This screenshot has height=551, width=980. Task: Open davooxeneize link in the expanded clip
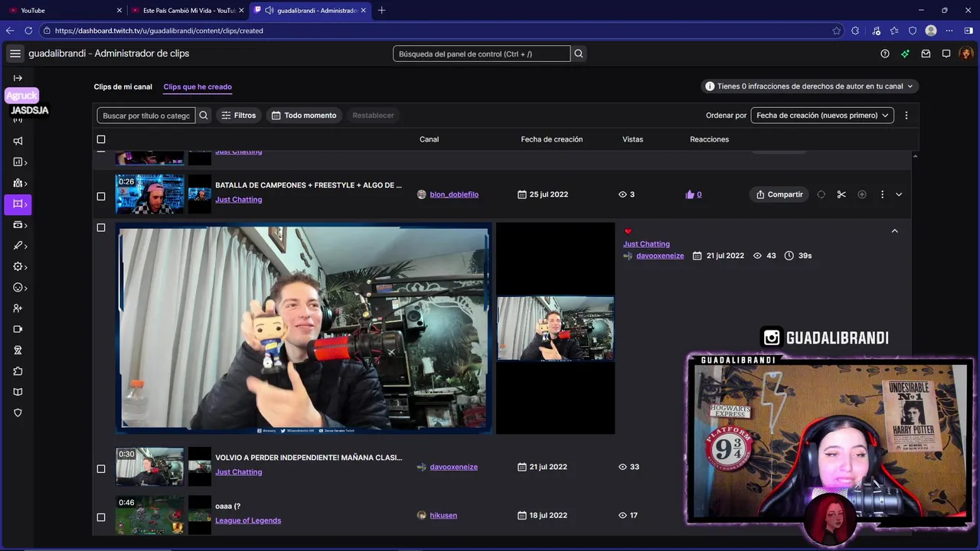tap(660, 256)
